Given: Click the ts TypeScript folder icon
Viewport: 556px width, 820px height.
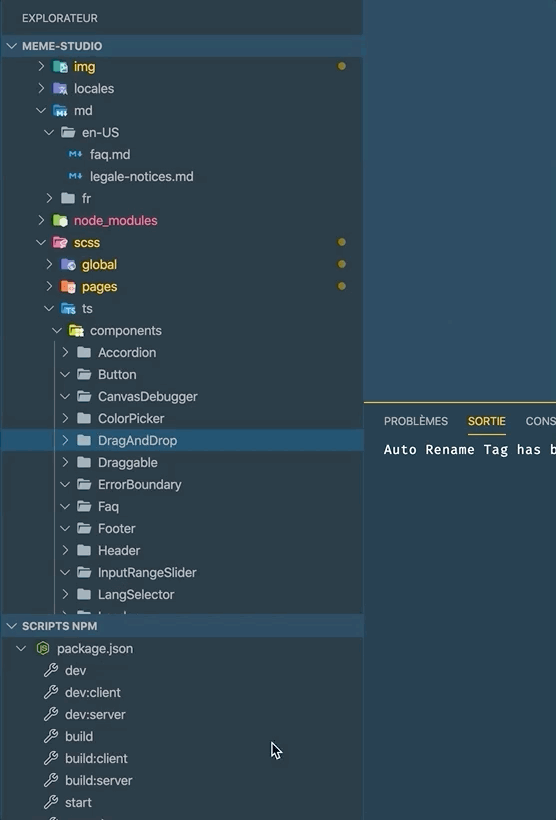Looking at the screenshot, I should [x=68, y=309].
